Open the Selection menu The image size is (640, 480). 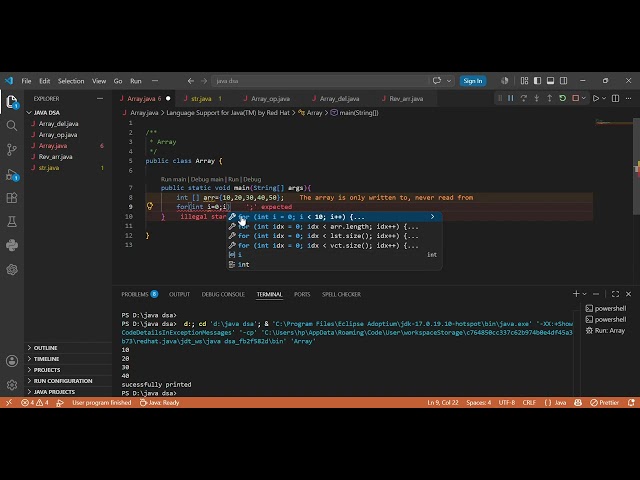[71, 81]
